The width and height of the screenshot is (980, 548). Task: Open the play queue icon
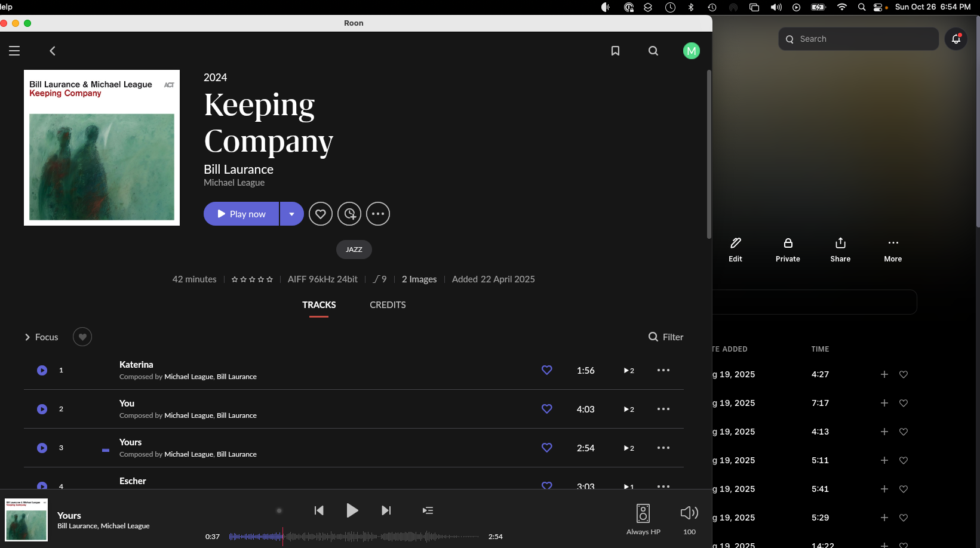[x=428, y=510]
